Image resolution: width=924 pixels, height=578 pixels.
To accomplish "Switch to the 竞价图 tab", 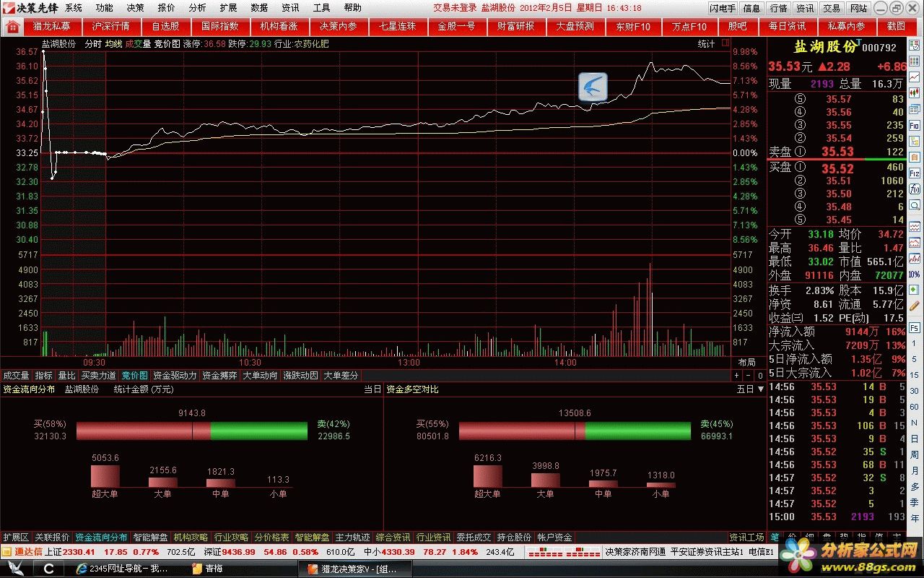I will coord(134,376).
